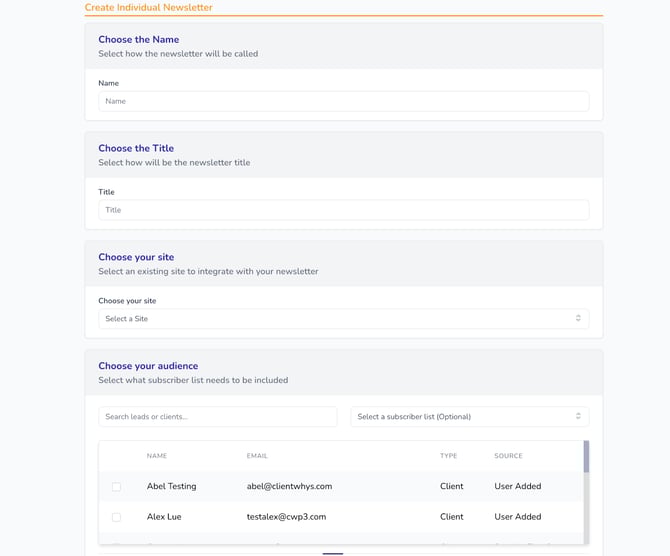
Task: Check the box for Abel Testing
Action: tap(116, 487)
